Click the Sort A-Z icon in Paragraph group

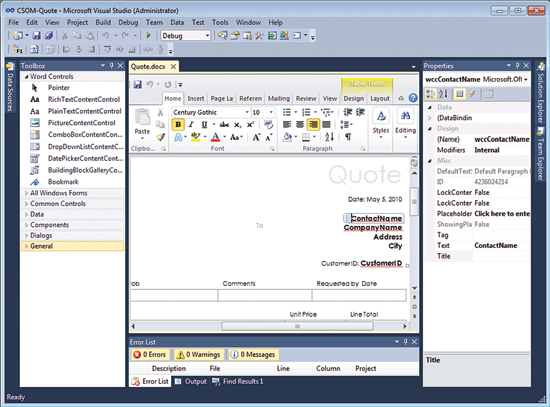click(x=329, y=137)
